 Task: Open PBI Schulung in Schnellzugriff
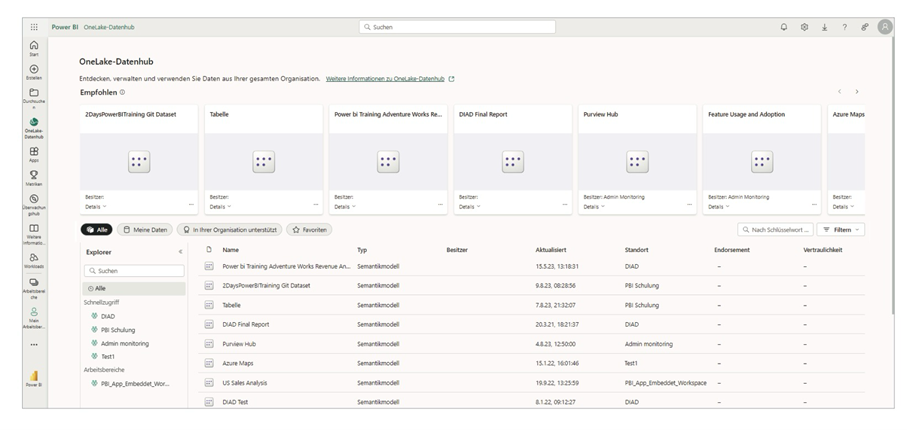(118, 330)
